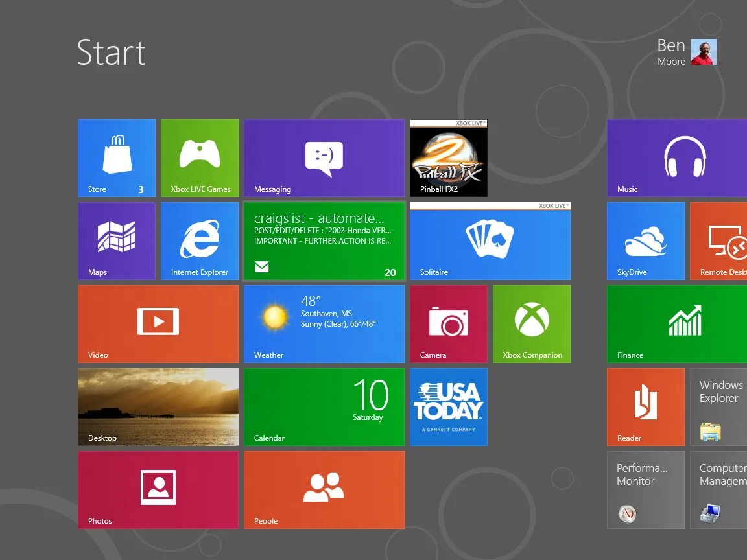Click Ben Moore's user account picture
Image resolution: width=747 pixels, height=560 pixels.
click(x=704, y=52)
